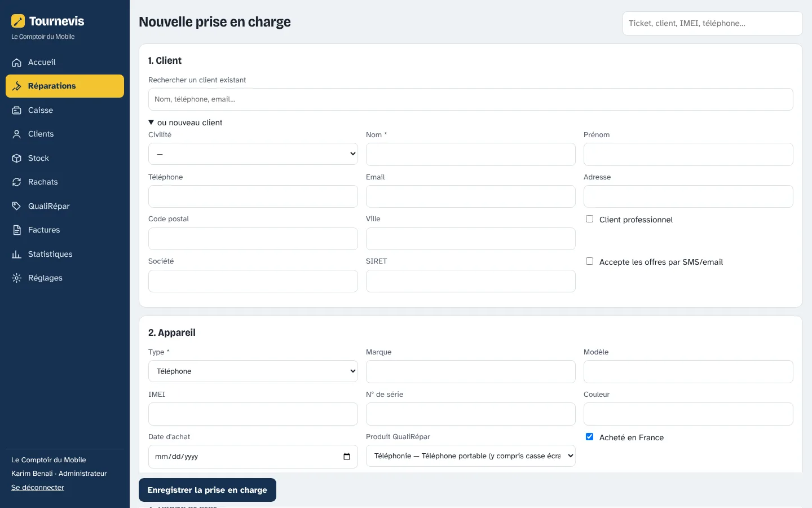Click Enregistrer la prise en charge button

(208, 490)
